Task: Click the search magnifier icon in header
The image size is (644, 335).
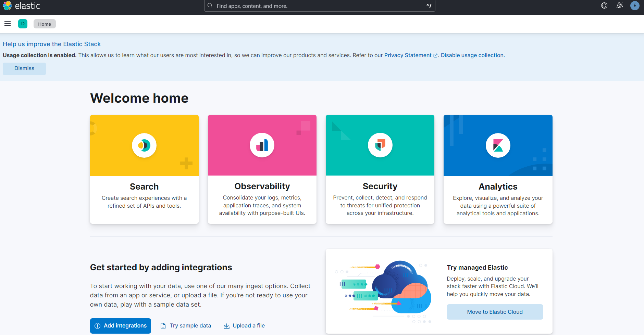Action: click(x=210, y=6)
